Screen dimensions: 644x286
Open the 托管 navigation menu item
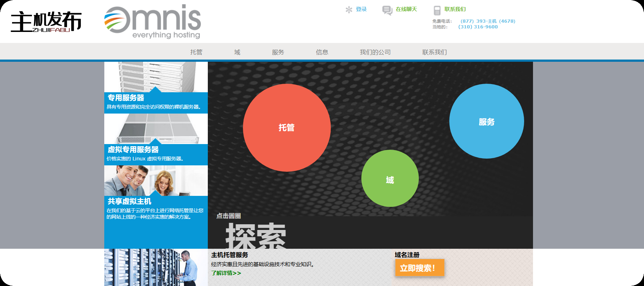point(196,52)
